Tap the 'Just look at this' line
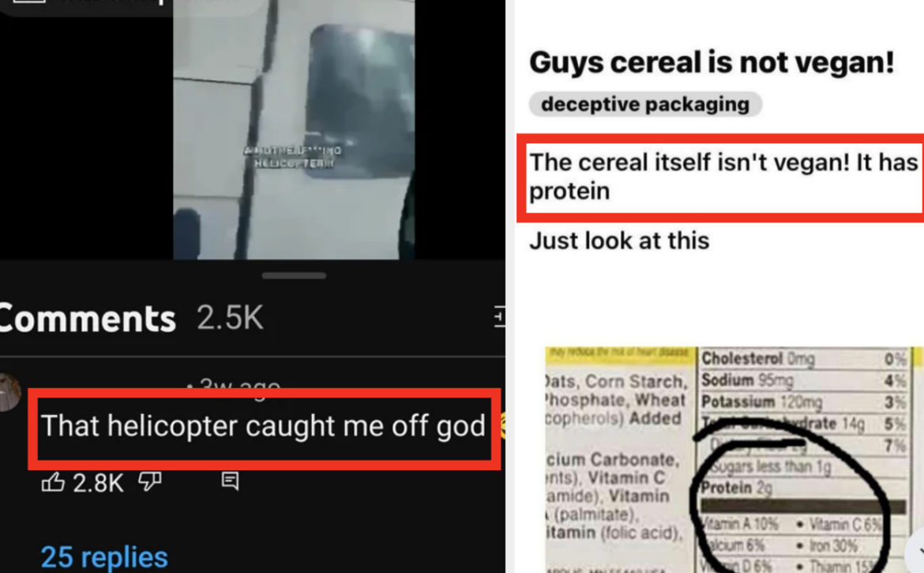Screen dimensions: 924x573 pos(619,240)
